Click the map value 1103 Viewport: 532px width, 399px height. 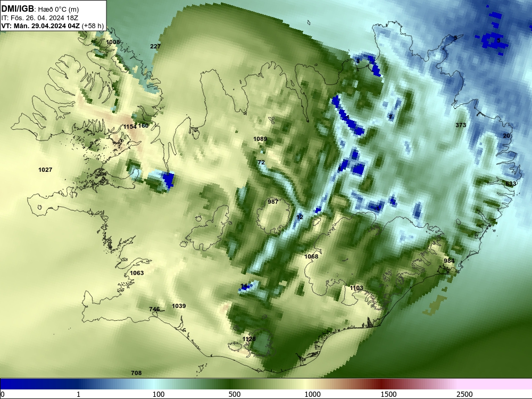point(356,288)
